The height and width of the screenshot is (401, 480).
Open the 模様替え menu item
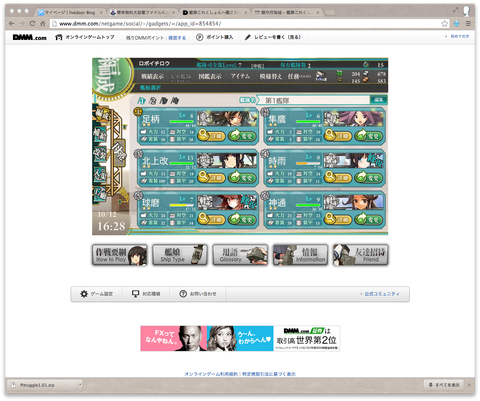tap(271, 76)
